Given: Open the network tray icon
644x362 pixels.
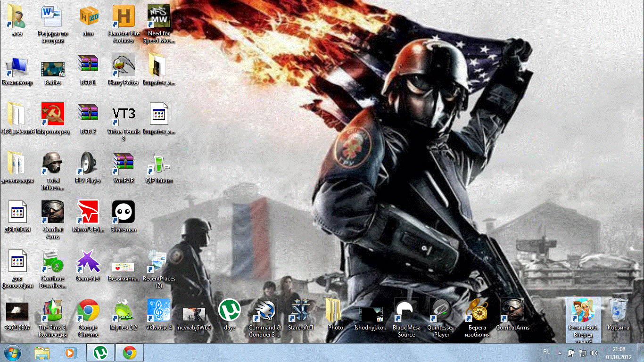Looking at the screenshot, I should (583, 353).
